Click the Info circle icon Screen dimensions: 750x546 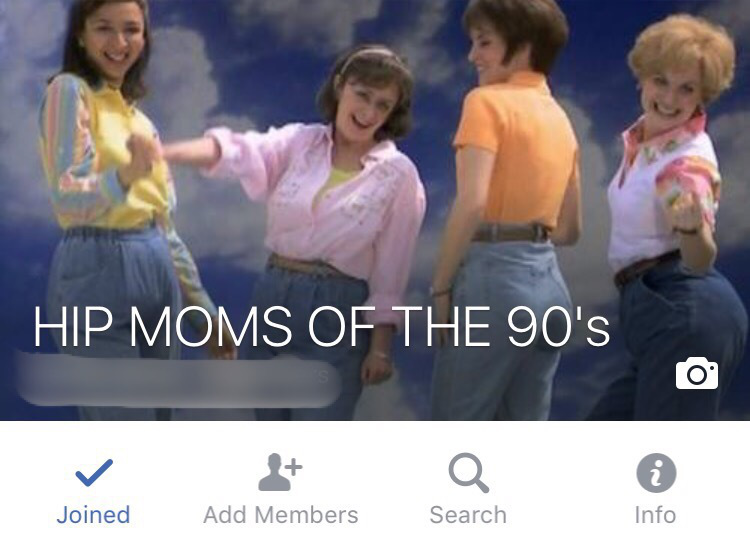656,473
